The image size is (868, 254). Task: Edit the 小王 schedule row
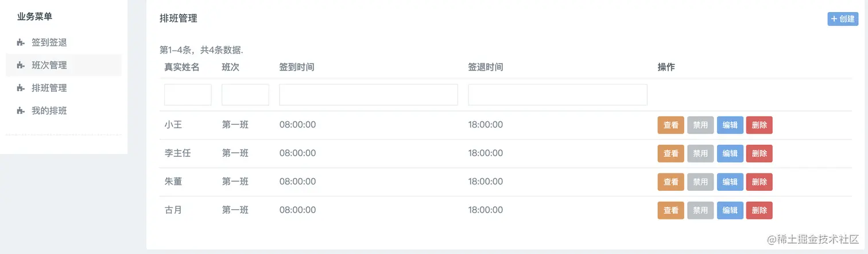tap(730, 125)
